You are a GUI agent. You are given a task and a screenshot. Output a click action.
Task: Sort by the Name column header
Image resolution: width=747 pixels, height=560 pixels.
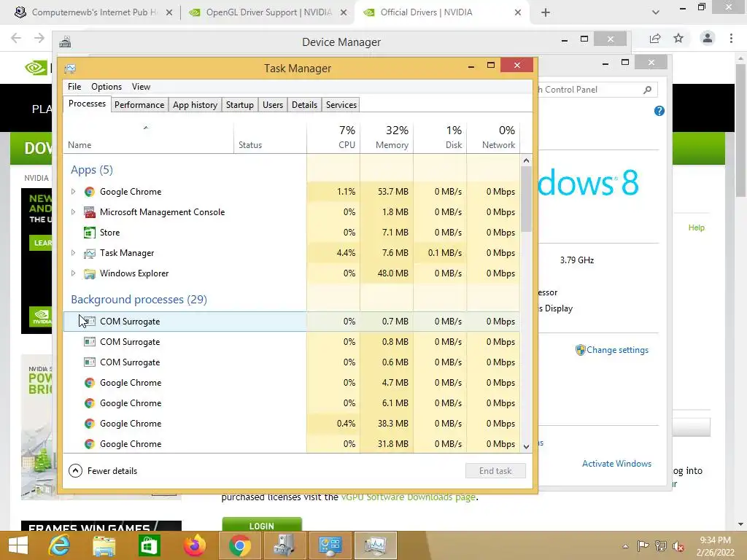pos(148,137)
